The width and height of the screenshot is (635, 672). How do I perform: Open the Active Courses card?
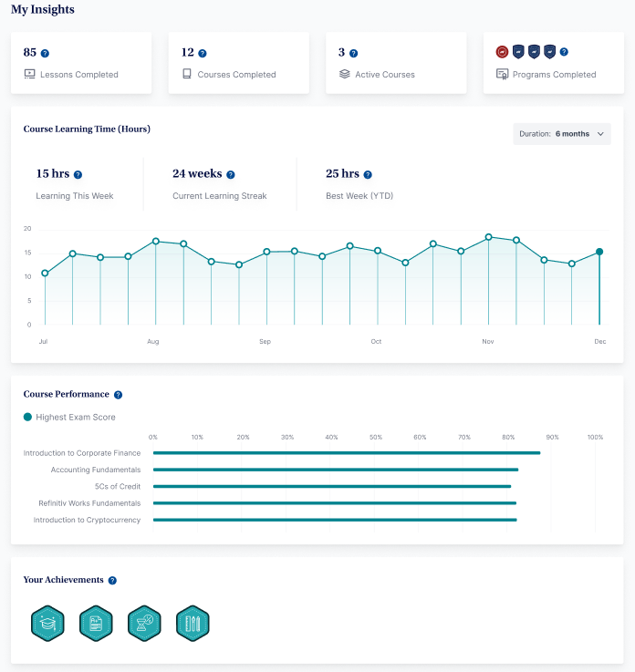(x=396, y=63)
